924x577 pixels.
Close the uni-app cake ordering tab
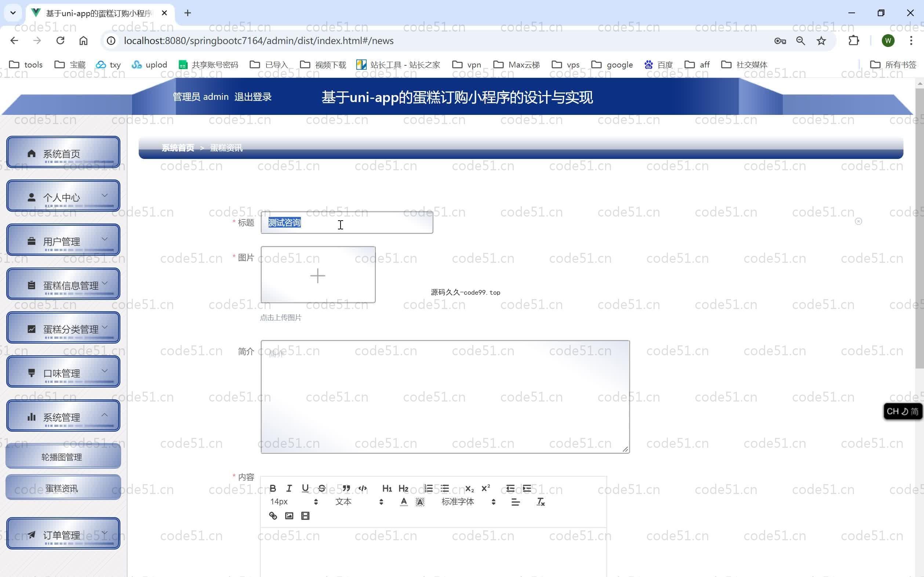[164, 13]
